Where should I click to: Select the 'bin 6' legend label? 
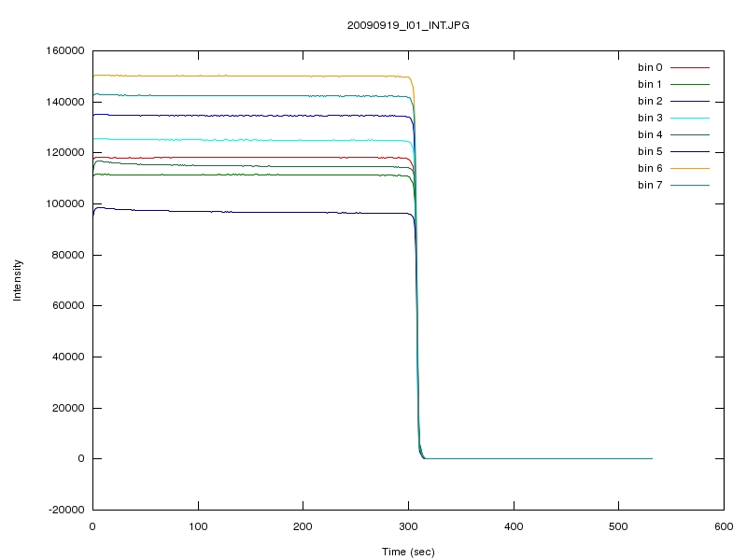coord(650,168)
